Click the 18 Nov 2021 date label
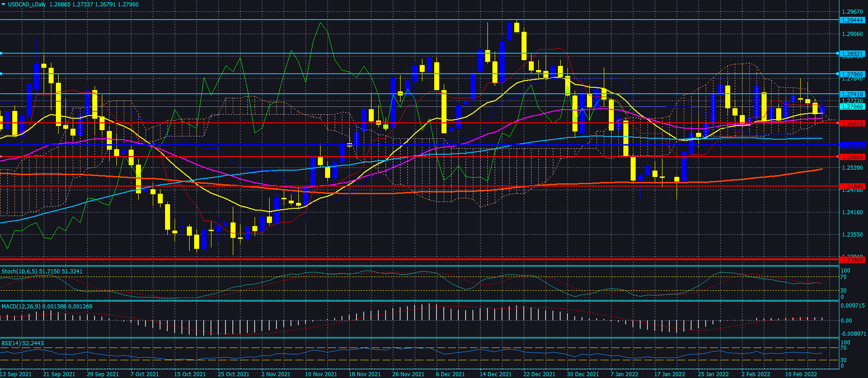 pos(365,374)
